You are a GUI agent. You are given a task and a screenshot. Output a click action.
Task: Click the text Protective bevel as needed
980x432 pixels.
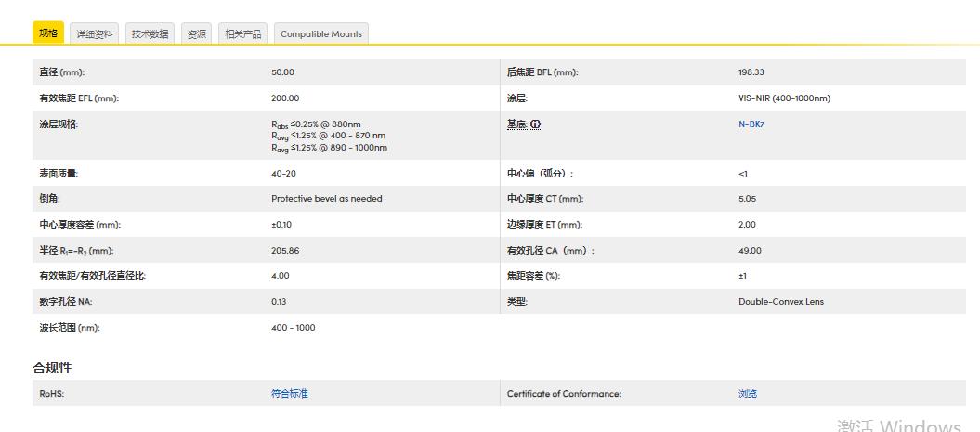[x=326, y=198]
